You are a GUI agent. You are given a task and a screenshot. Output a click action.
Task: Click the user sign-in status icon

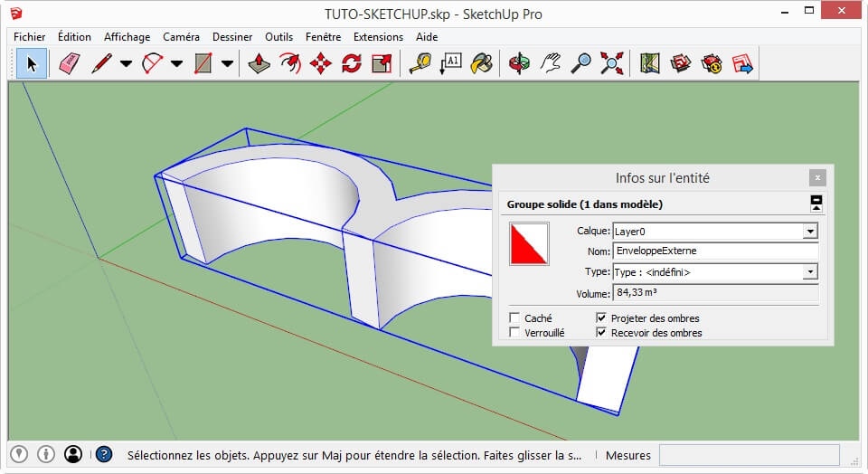(73, 455)
